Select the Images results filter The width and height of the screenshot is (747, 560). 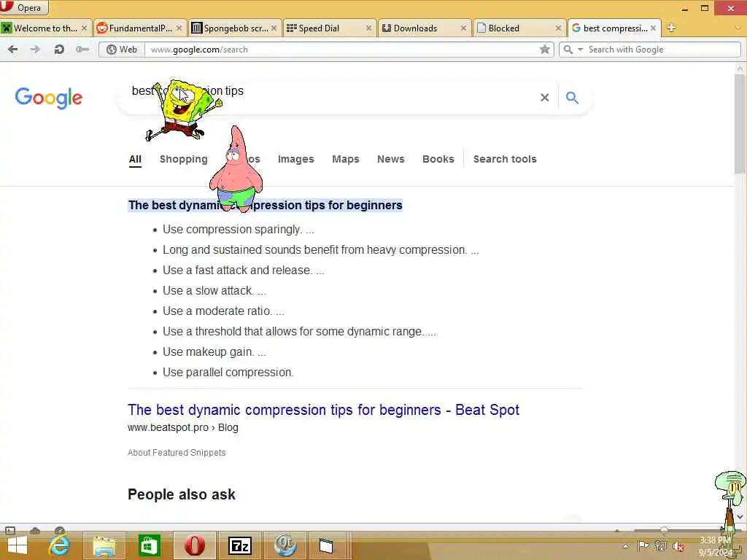point(296,159)
